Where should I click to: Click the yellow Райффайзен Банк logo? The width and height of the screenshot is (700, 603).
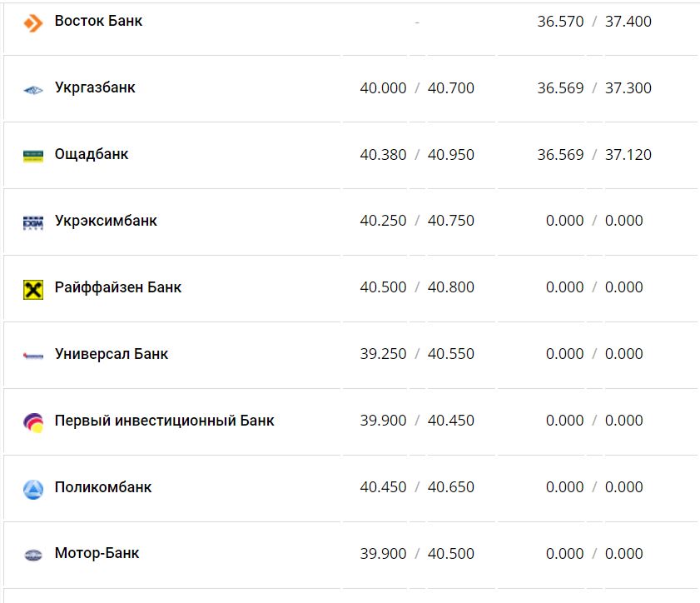[x=33, y=289]
